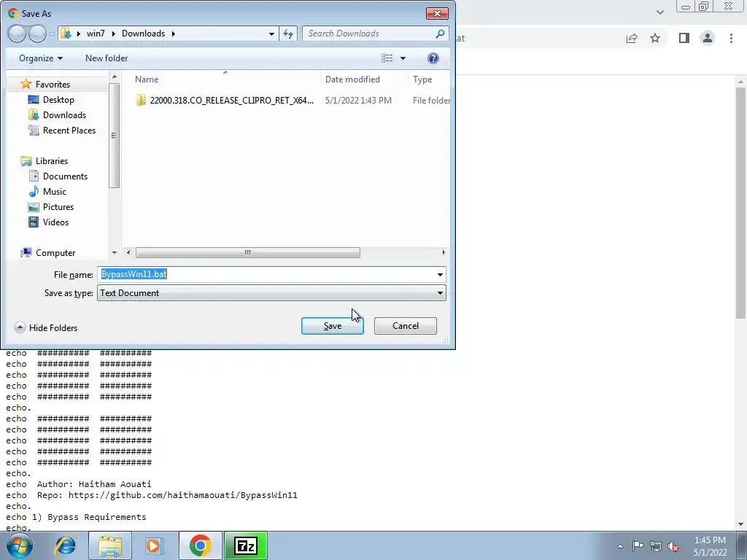Click horizontal scrollbar thumb in file list
This screenshot has width=747, height=560.
point(248,252)
